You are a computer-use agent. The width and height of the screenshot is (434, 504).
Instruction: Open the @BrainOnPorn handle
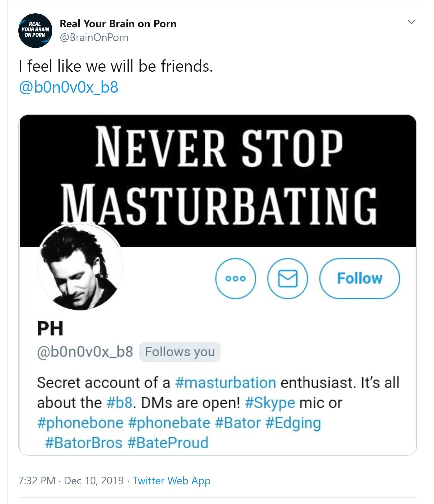(94, 37)
